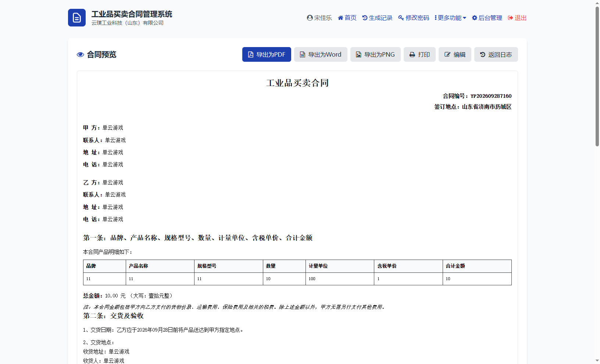The width and height of the screenshot is (600, 364).
Task: Open 修改密码 in the navigation bar
Action: [414, 18]
